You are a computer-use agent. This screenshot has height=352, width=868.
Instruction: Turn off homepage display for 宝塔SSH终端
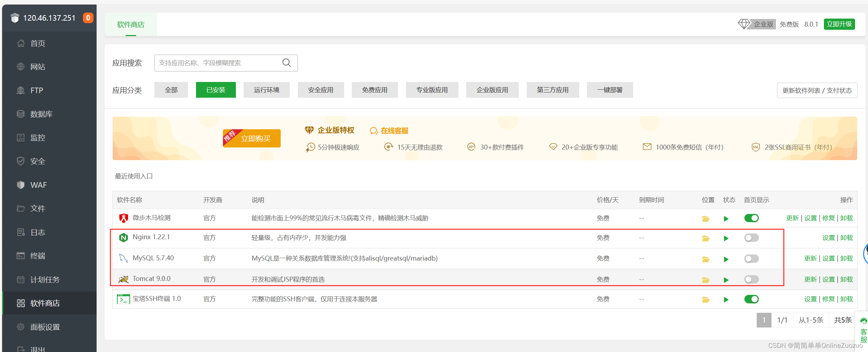(x=751, y=299)
